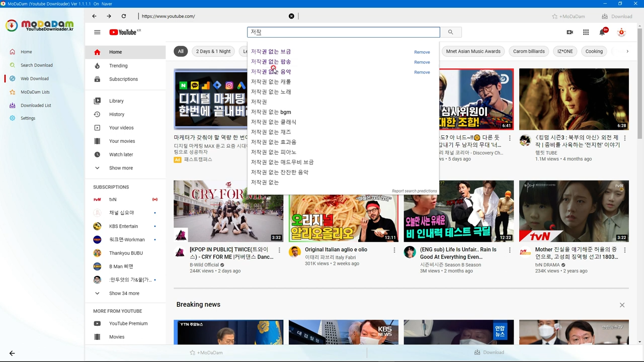The width and height of the screenshot is (644, 362).
Task: Open the YouTube apps grid icon
Action: 586,32
